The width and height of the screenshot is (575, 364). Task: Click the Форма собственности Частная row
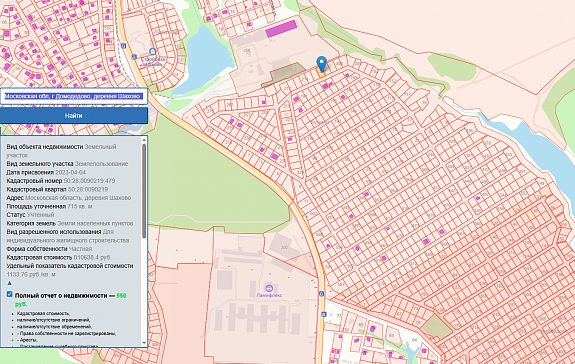point(49,249)
